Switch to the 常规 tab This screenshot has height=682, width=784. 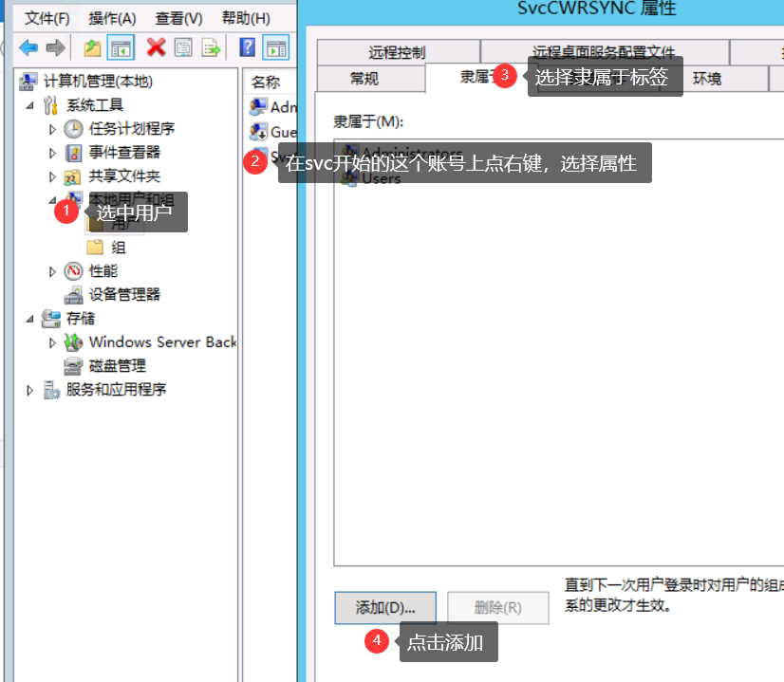(x=370, y=79)
